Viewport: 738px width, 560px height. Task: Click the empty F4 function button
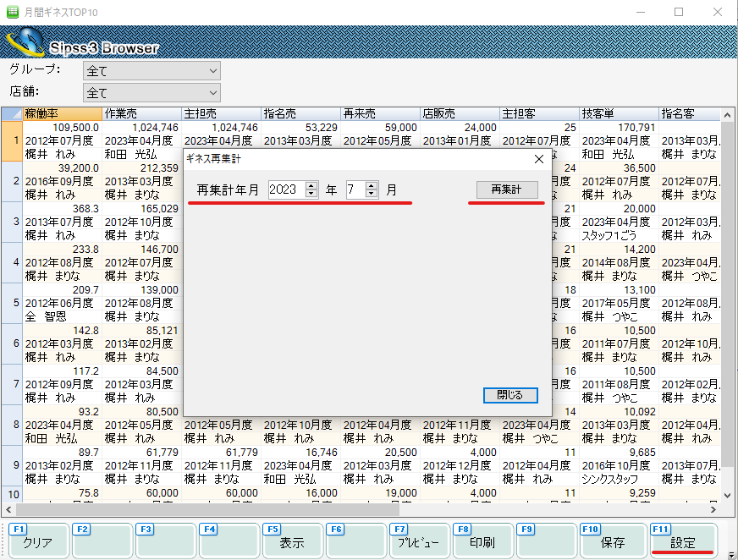coord(229,541)
